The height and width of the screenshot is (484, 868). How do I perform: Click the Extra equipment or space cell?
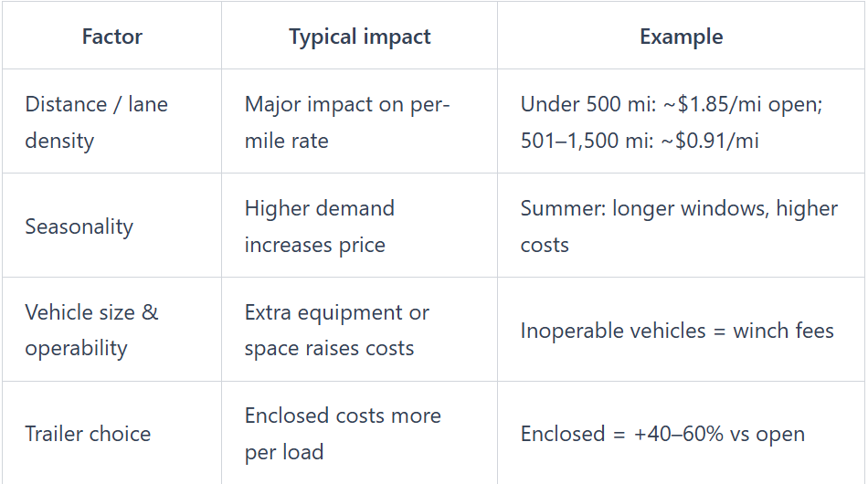(336, 330)
